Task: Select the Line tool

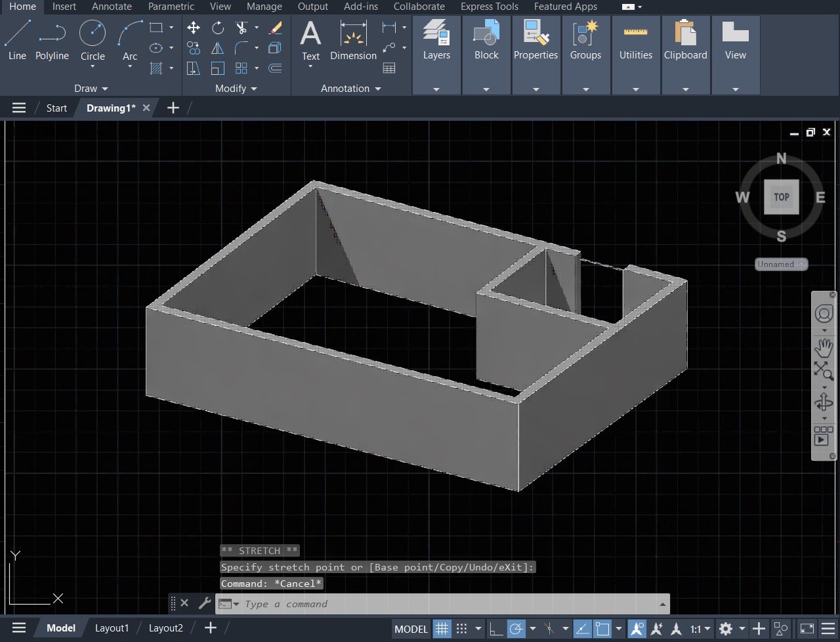Action: (x=17, y=36)
